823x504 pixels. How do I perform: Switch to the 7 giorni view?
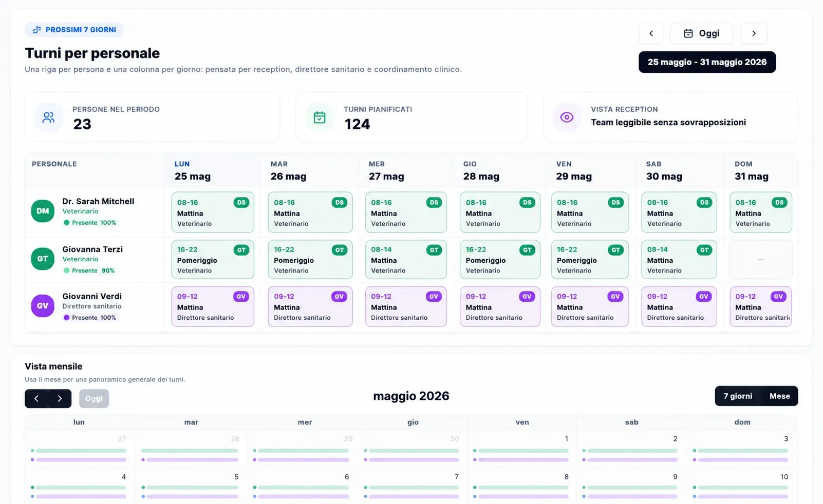(x=738, y=396)
